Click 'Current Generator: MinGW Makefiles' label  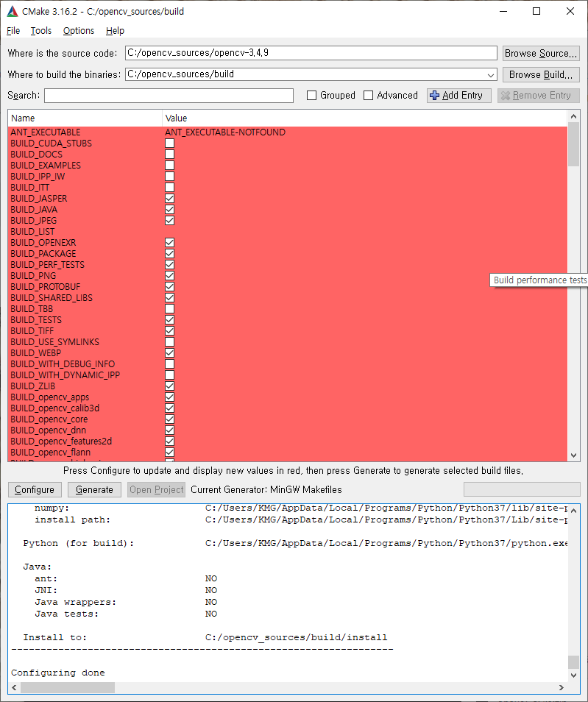(266, 490)
